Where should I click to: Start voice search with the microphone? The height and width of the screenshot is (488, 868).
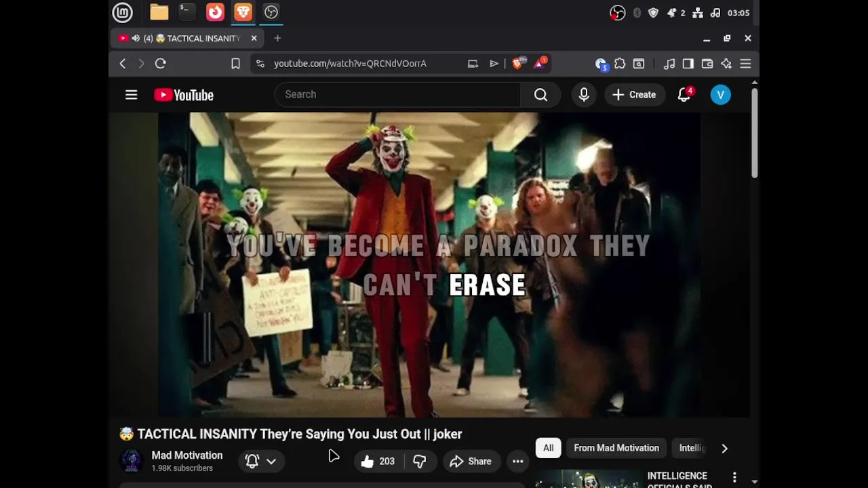point(584,94)
